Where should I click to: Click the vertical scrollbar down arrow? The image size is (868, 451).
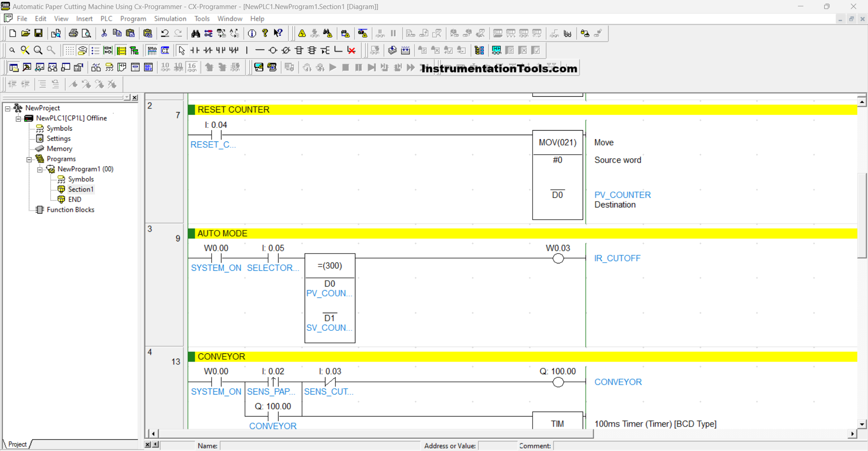coord(862,424)
